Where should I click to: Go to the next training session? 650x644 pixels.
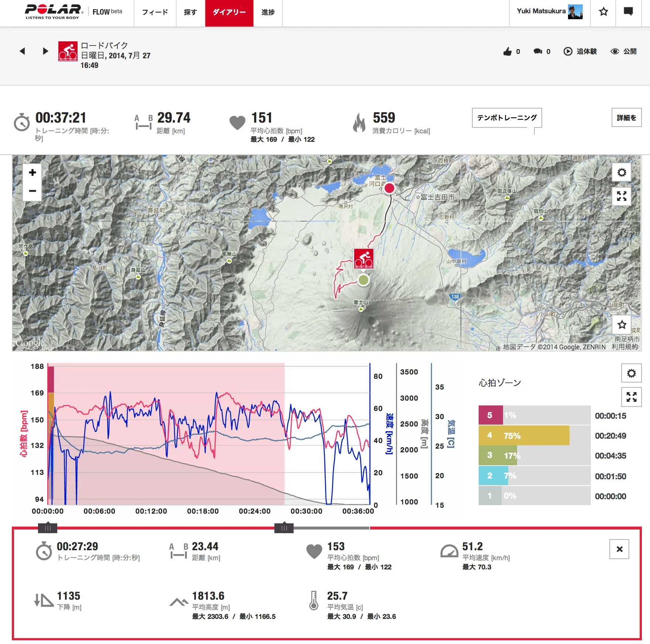[45, 51]
